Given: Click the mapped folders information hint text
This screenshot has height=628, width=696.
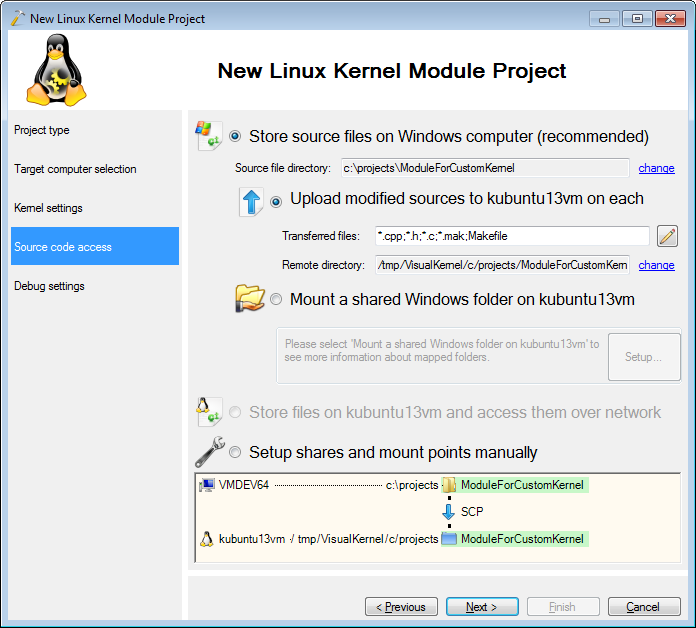Looking at the screenshot, I should (x=442, y=351).
